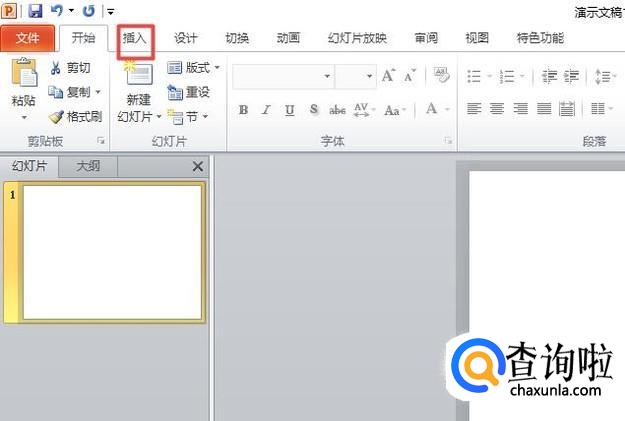Click the 粘贴 (Paste) clipboard icon
The image size is (625, 421).
click(x=24, y=72)
